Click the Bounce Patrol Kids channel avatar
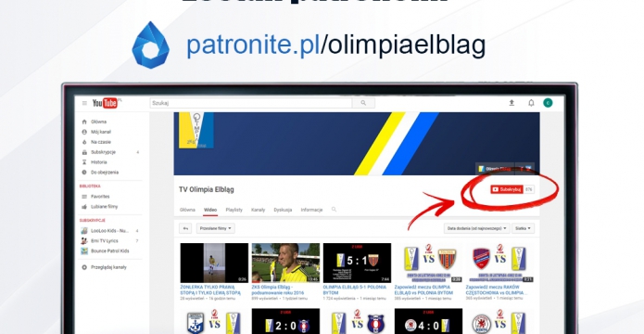Image resolution: width=644 pixels, height=334 pixels. click(84, 250)
